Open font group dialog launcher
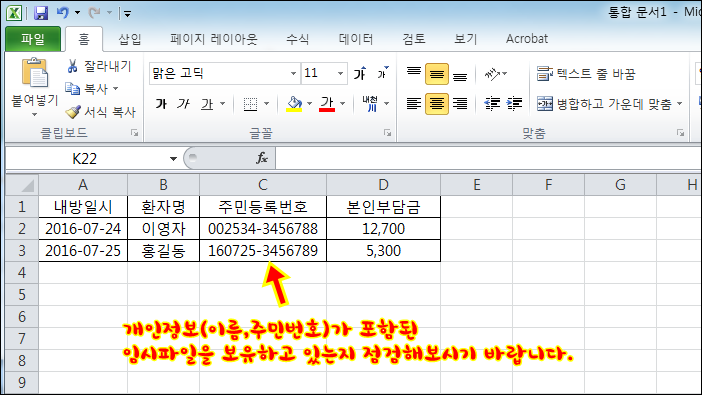The image size is (702, 395). (388, 133)
